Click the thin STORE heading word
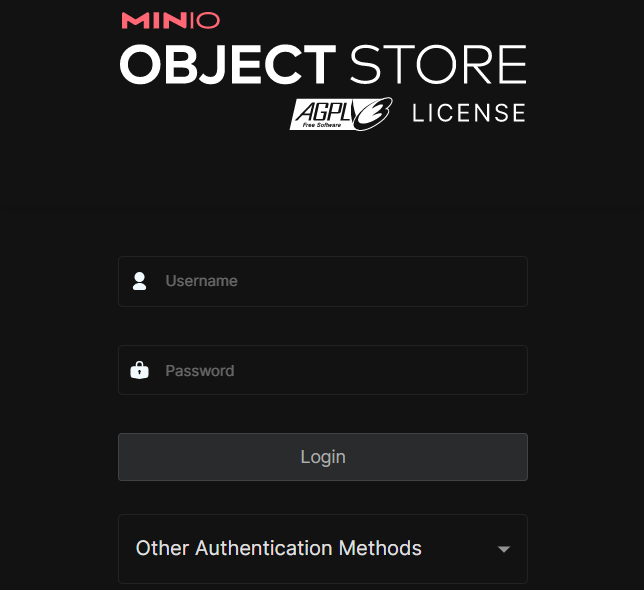The width and height of the screenshot is (644, 590). pyautogui.click(x=438, y=64)
